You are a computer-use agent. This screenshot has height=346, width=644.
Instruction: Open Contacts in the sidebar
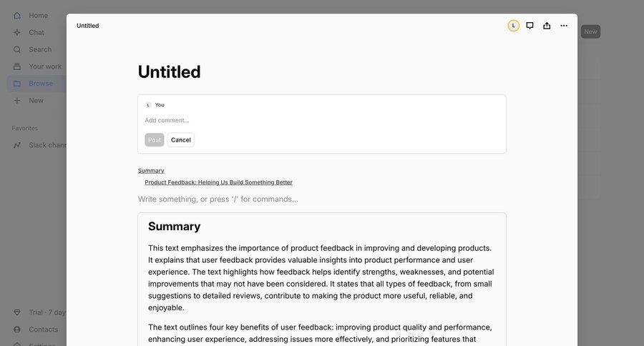pyautogui.click(x=43, y=330)
